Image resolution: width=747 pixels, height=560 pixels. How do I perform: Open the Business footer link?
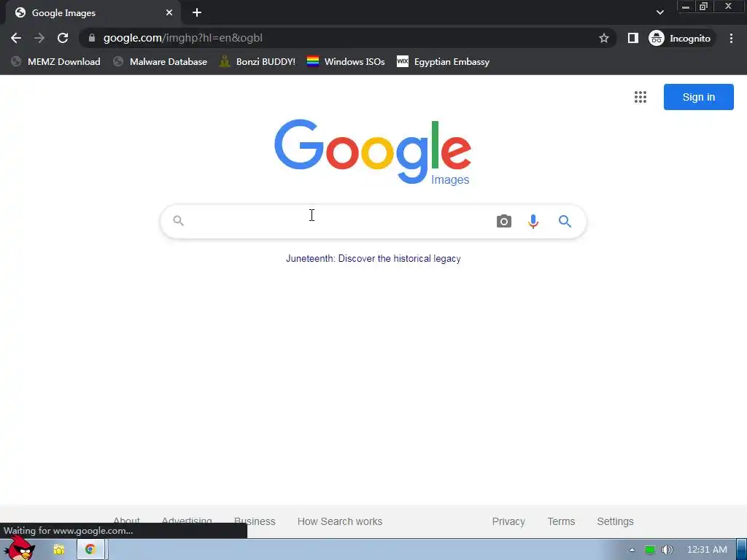pyautogui.click(x=255, y=521)
